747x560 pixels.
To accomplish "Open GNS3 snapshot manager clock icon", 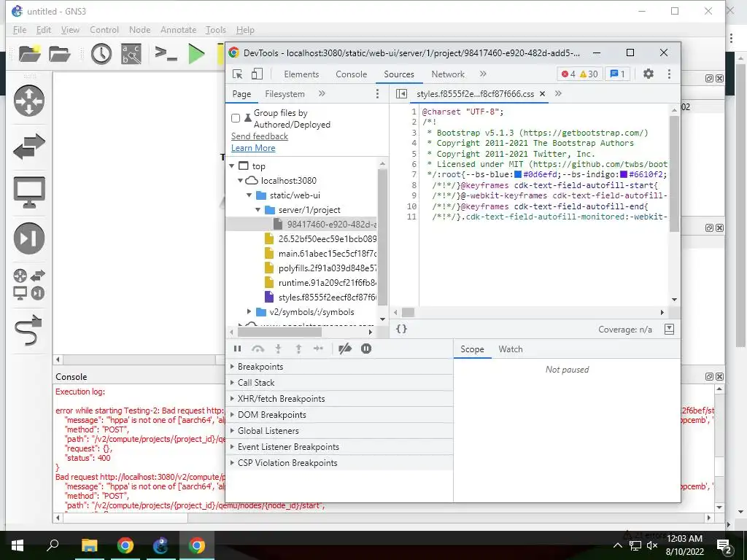I will click(101, 54).
